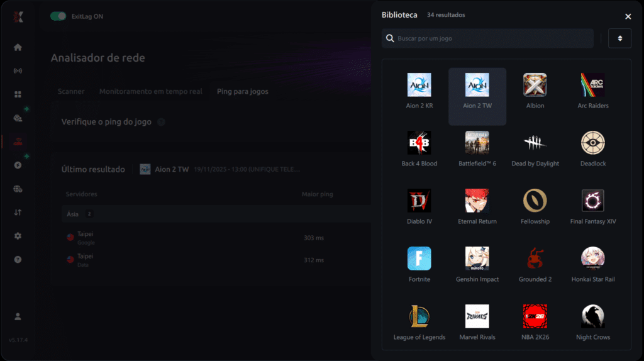The image size is (644, 361).
Task: Open the globe sidebar icon
Action: [18, 189]
